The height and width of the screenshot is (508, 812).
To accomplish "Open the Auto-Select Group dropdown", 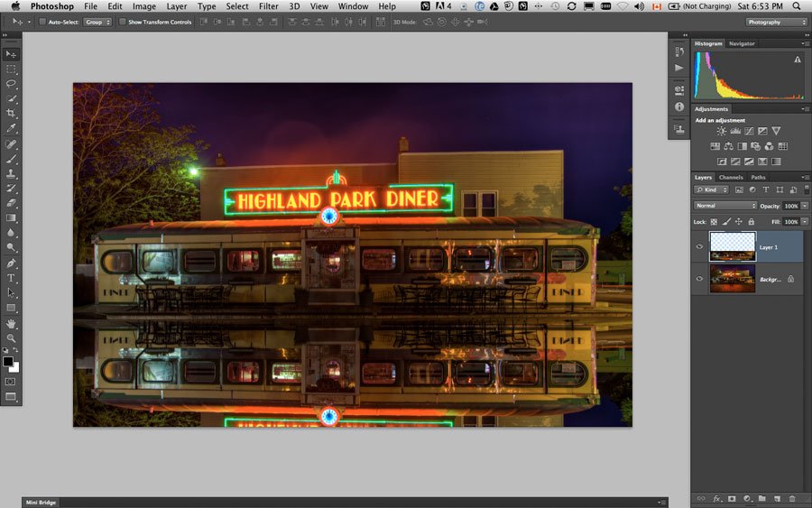I will point(97,22).
